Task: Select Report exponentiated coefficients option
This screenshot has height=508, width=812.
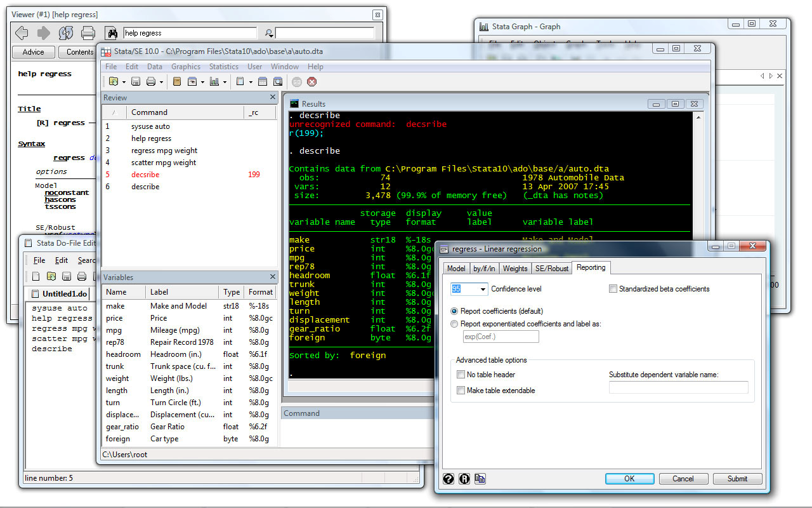Action: (454, 324)
